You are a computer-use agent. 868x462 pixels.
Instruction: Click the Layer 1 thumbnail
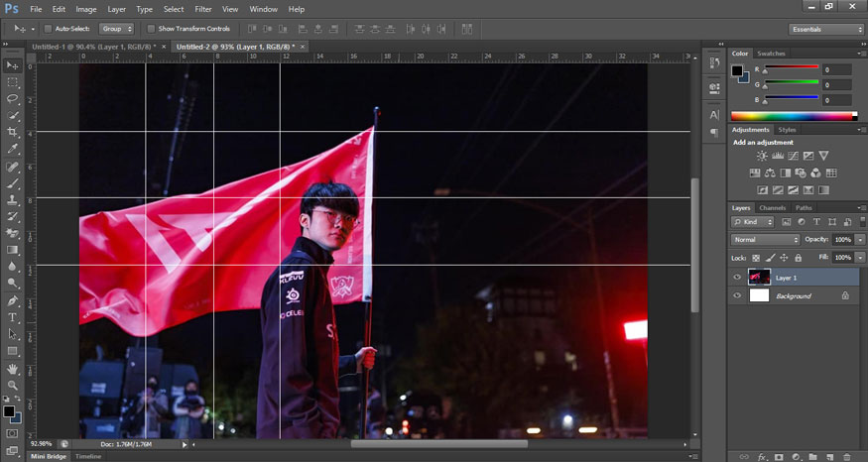point(759,278)
